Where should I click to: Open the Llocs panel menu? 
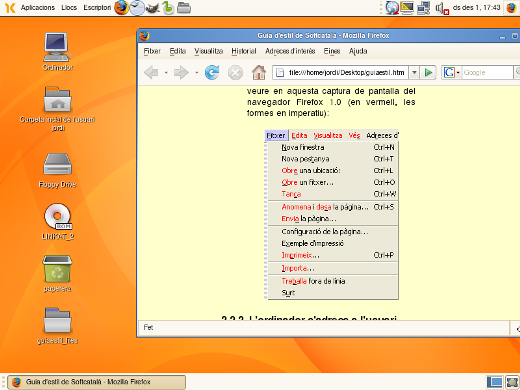pyautogui.click(x=69, y=7)
